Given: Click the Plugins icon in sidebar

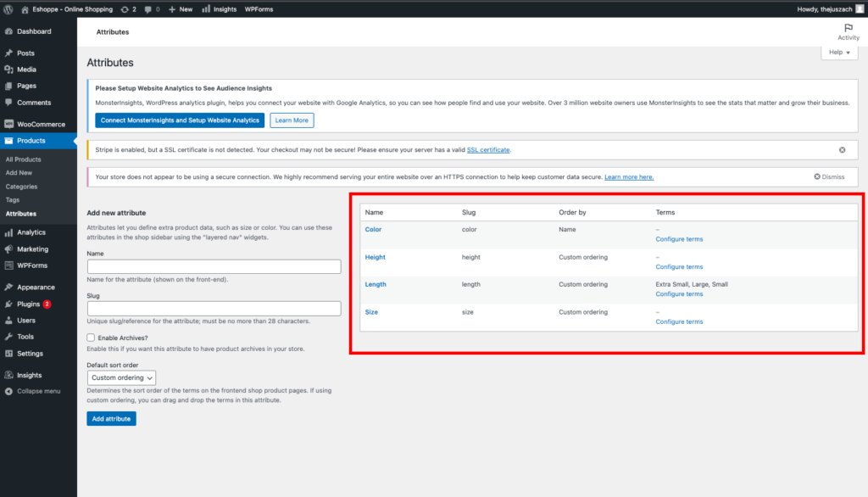Looking at the screenshot, I should 8,304.
